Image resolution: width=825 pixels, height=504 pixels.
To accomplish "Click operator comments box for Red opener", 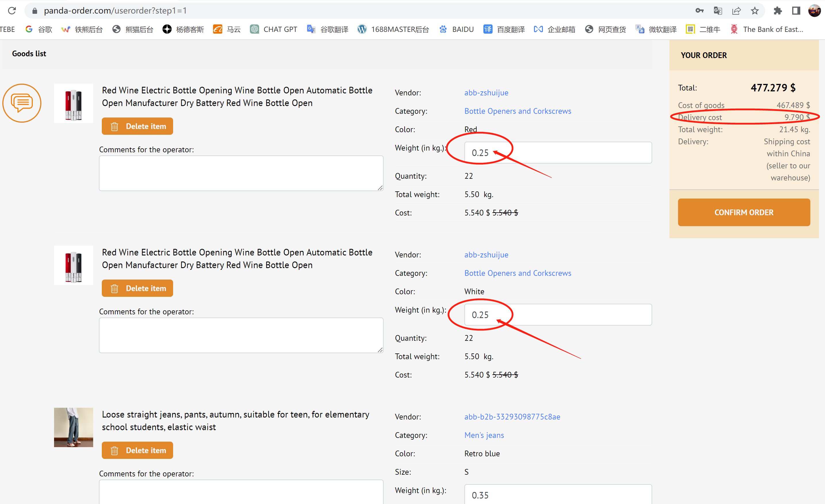I will (x=241, y=173).
